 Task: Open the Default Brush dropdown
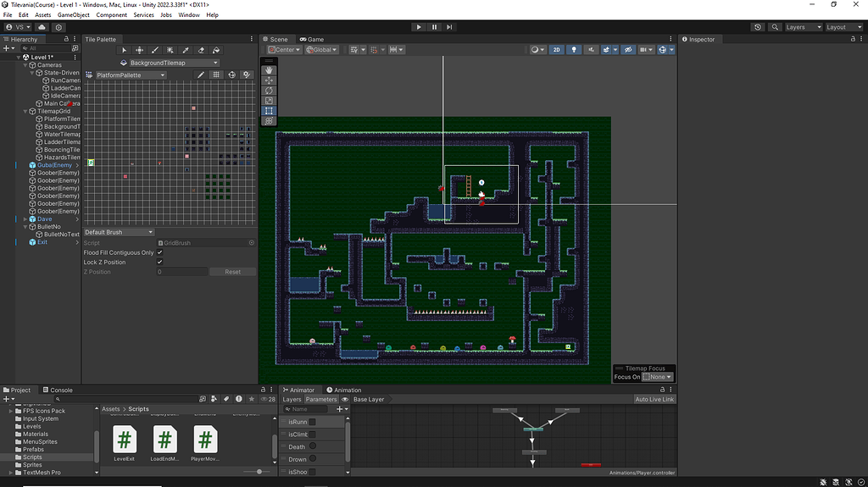pyautogui.click(x=119, y=232)
